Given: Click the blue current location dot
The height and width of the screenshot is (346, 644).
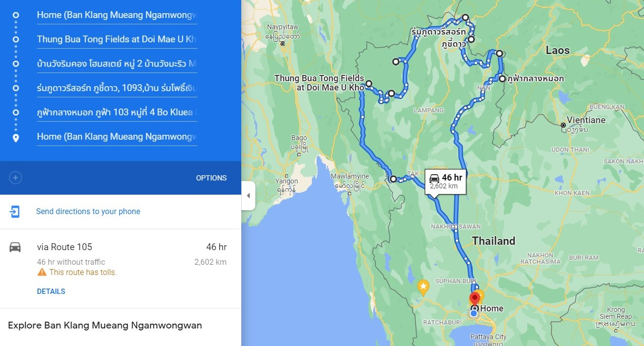Looking at the screenshot, I should 474,313.
